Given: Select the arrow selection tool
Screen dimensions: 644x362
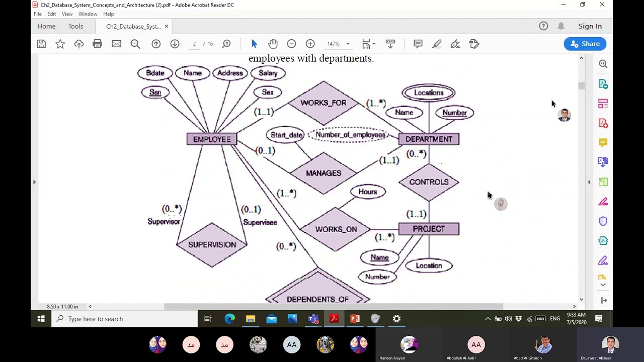Looking at the screenshot, I should [x=254, y=44].
